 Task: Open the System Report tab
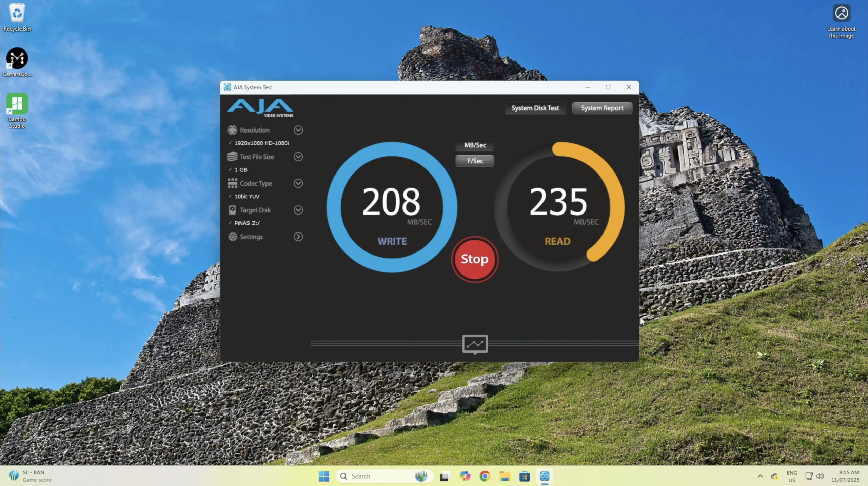pyautogui.click(x=602, y=108)
